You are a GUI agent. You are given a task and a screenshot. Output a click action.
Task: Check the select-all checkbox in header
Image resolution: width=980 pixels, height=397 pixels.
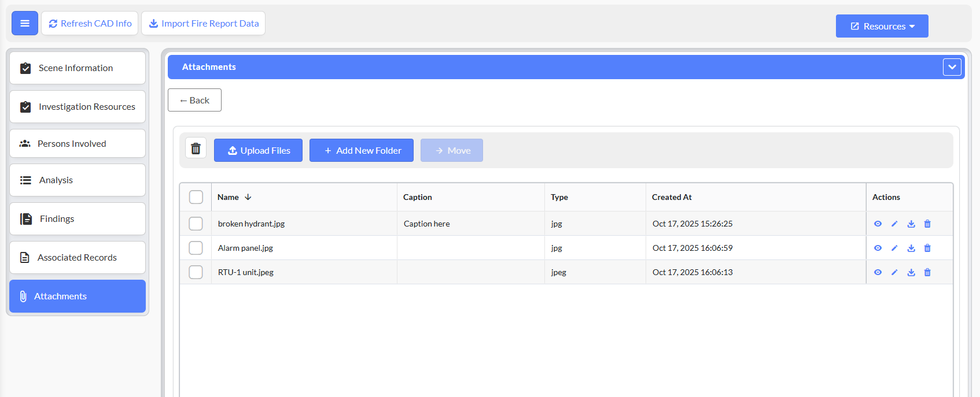[x=196, y=197]
